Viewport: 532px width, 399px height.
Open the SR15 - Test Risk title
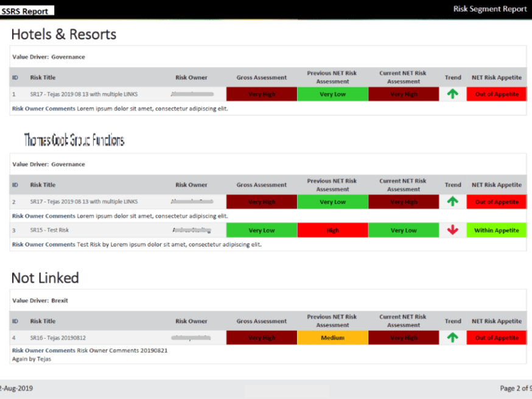click(49, 230)
